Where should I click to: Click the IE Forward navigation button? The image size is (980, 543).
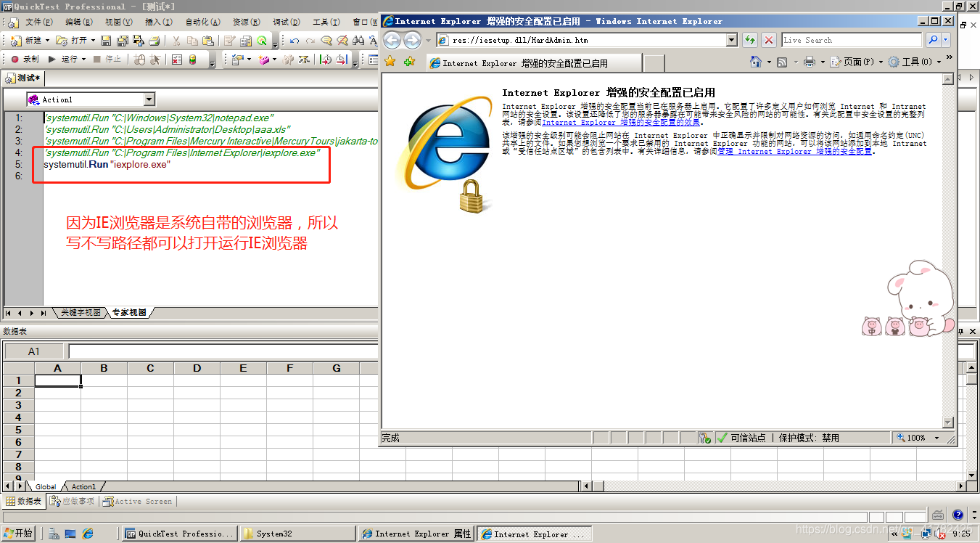coord(412,41)
